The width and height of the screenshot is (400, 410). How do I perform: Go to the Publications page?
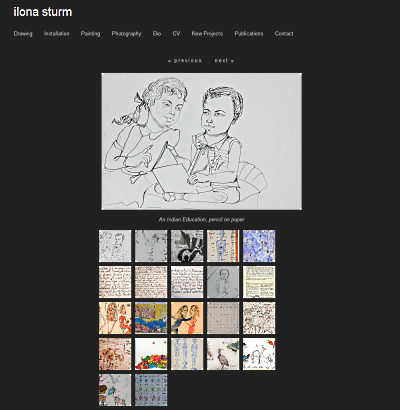249,33
